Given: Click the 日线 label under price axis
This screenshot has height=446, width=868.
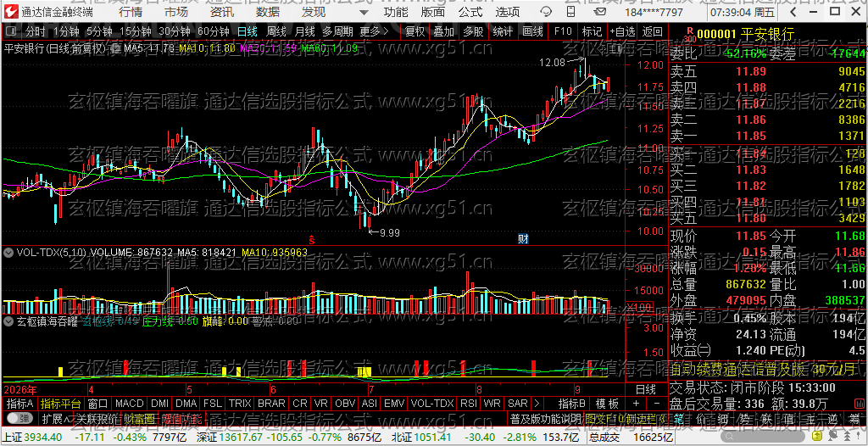Looking at the screenshot, I should click(x=645, y=389).
